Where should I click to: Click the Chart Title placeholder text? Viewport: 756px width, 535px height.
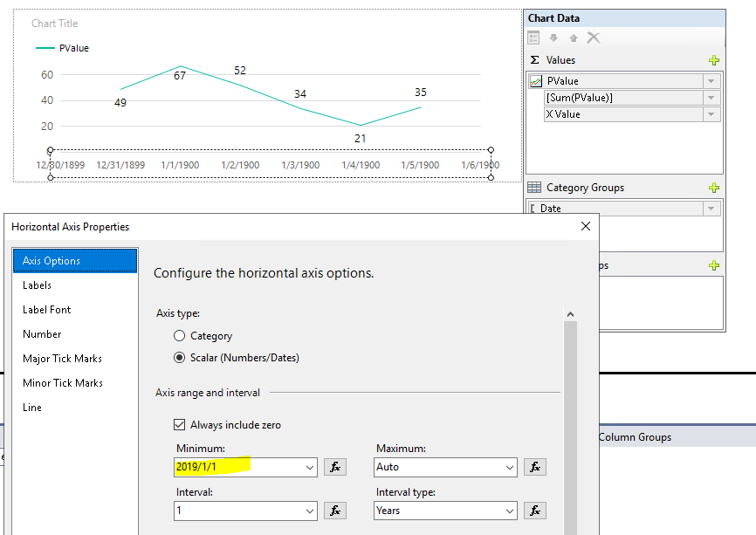[54, 24]
